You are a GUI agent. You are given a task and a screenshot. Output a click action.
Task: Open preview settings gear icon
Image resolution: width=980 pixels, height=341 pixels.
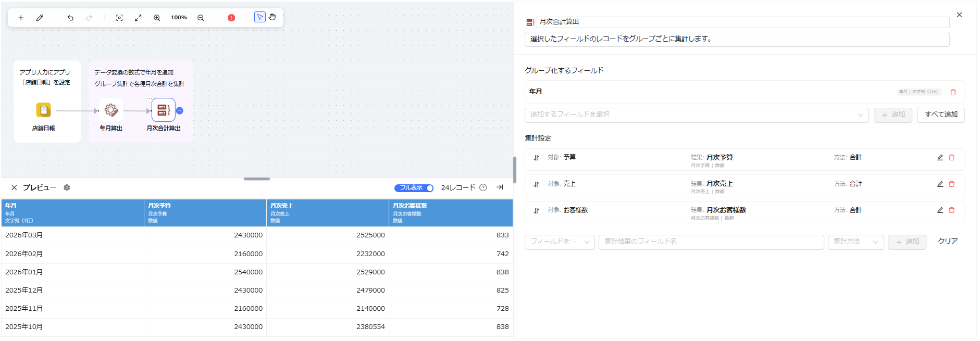[x=67, y=187]
